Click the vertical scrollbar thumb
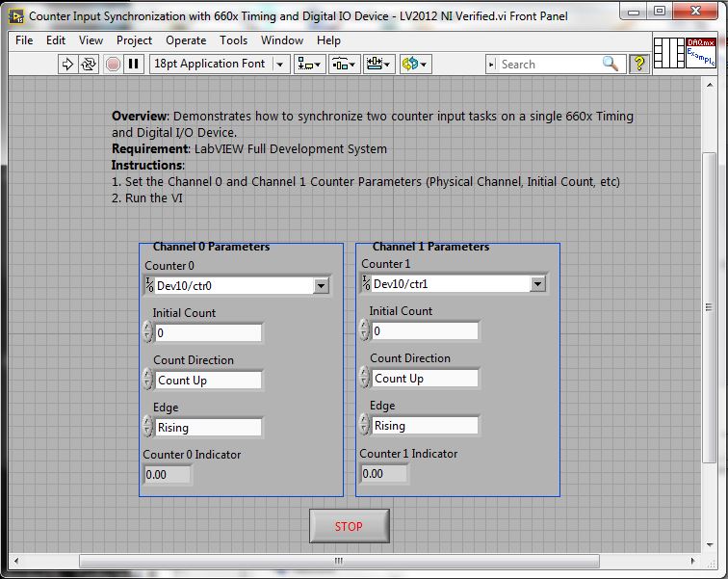This screenshot has height=579, width=728. pyautogui.click(x=709, y=307)
